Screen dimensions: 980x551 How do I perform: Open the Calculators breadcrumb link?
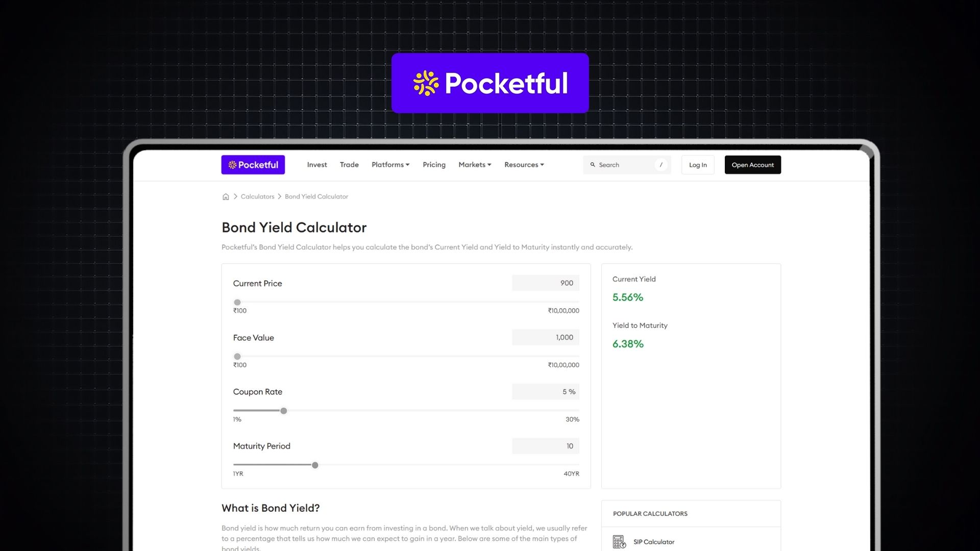(x=257, y=196)
